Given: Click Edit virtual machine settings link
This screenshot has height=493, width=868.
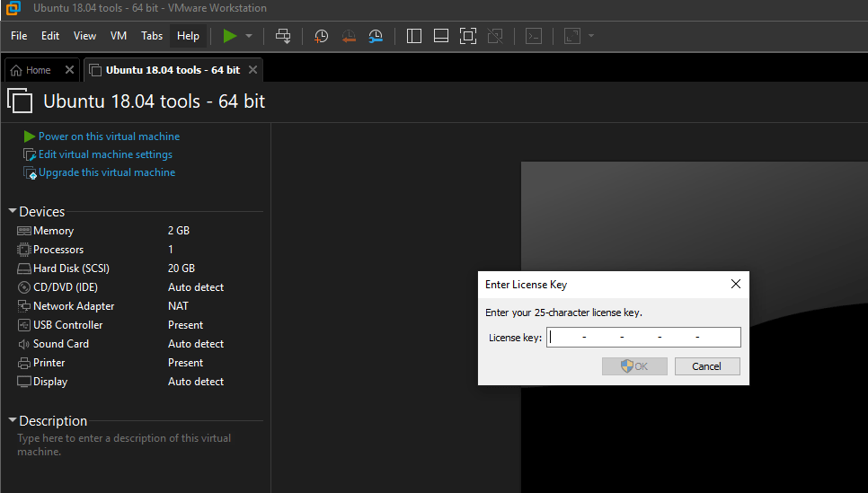Looking at the screenshot, I should pyautogui.click(x=105, y=154).
